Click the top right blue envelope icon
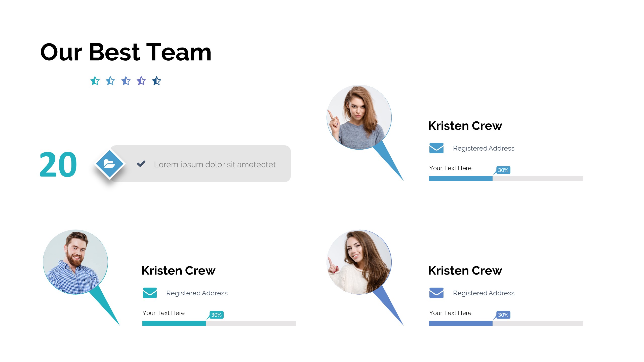This screenshot has width=644, height=362. click(436, 148)
